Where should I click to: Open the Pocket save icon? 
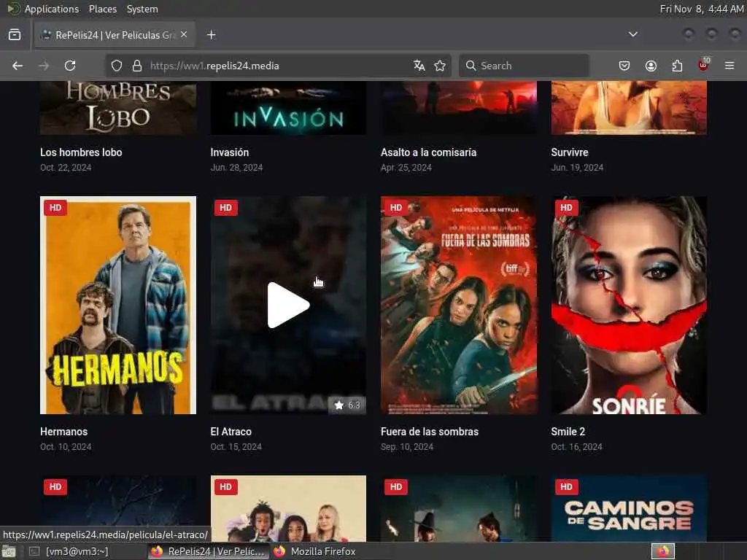(x=624, y=66)
